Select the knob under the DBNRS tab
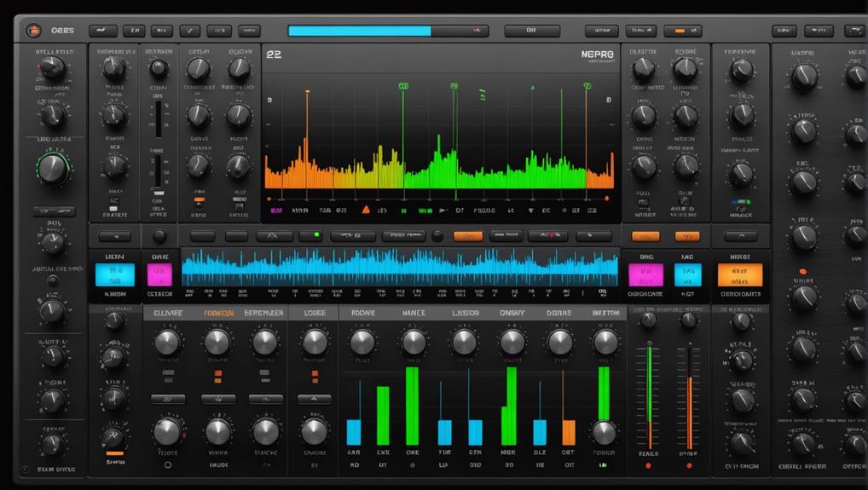 tap(559, 343)
